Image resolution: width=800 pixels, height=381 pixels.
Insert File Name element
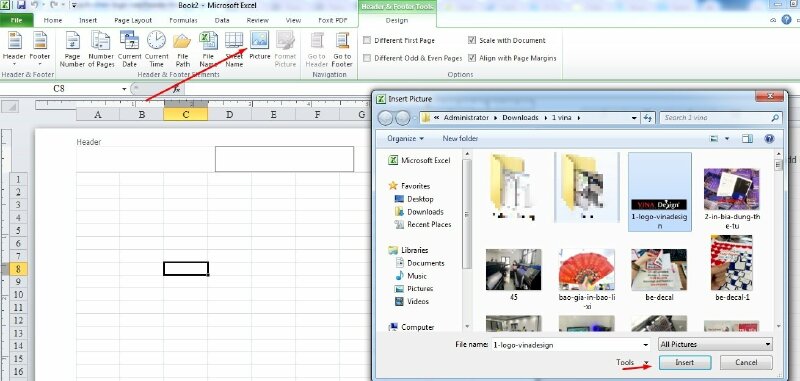coord(208,49)
